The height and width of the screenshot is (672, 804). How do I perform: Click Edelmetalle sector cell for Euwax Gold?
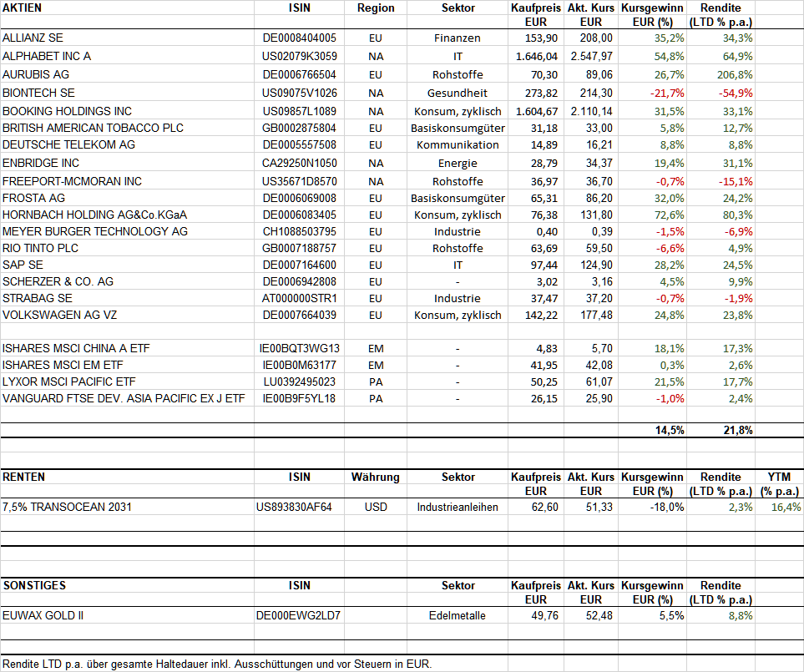point(458,615)
